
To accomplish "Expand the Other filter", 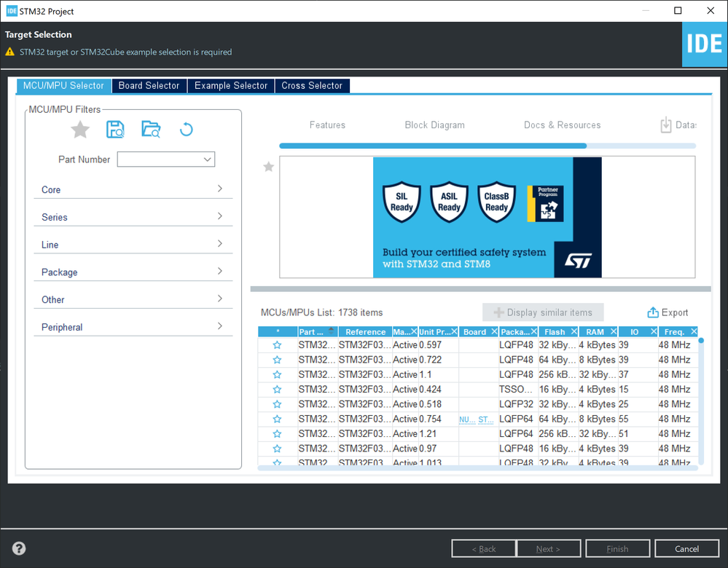I will point(133,299).
